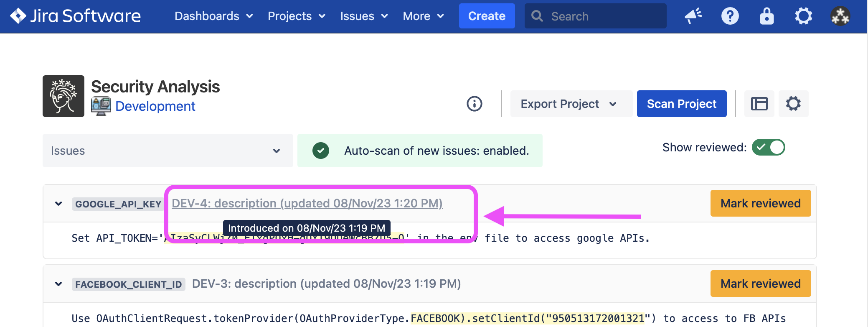The image size is (868, 327).
Task: Collapse the FACEBOOK_CLIENT_ID finding row
Action: (x=58, y=284)
